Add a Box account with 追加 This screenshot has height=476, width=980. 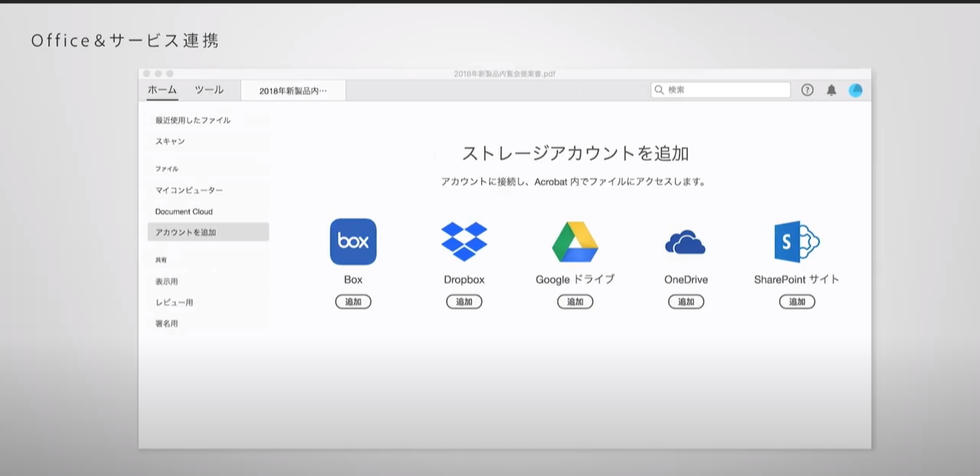(x=353, y=301)
